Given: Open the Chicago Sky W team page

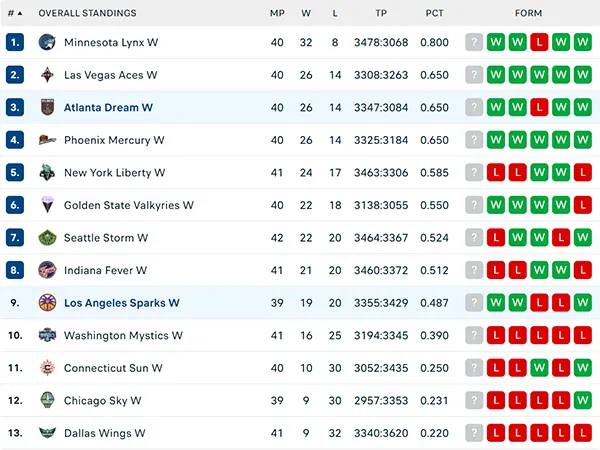Looking at the screenshot, I should point(103,401).
